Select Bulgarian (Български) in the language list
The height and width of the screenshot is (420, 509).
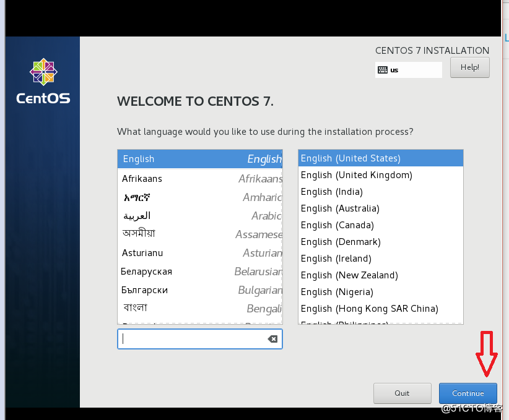point(200,290)
